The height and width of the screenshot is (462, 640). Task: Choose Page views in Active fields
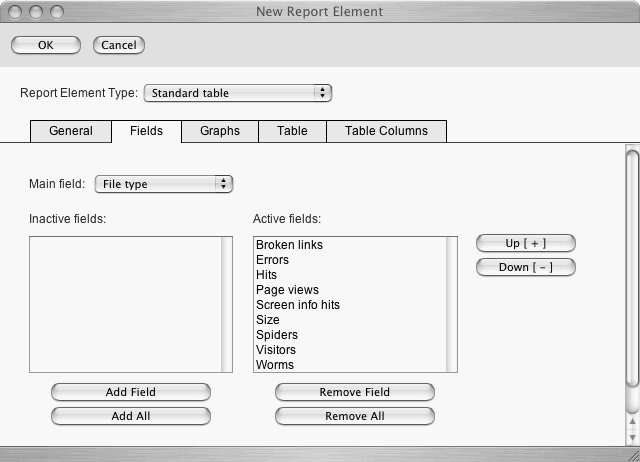287,290
